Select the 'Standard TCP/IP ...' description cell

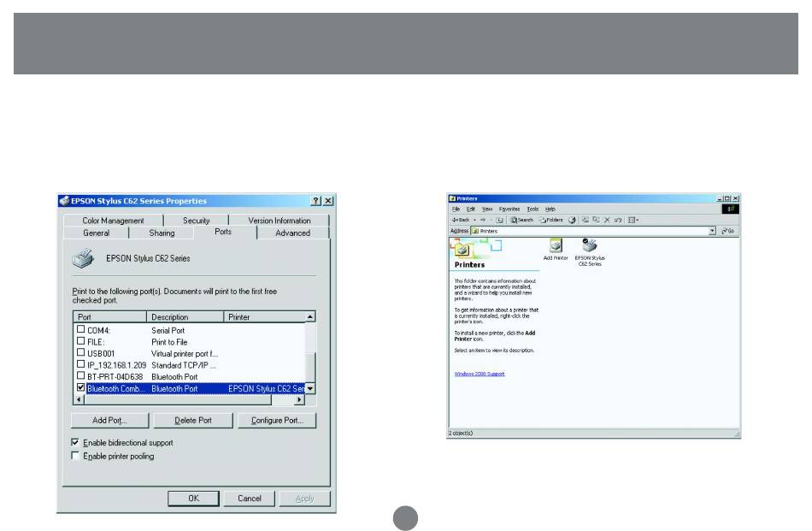pos(183,365)
